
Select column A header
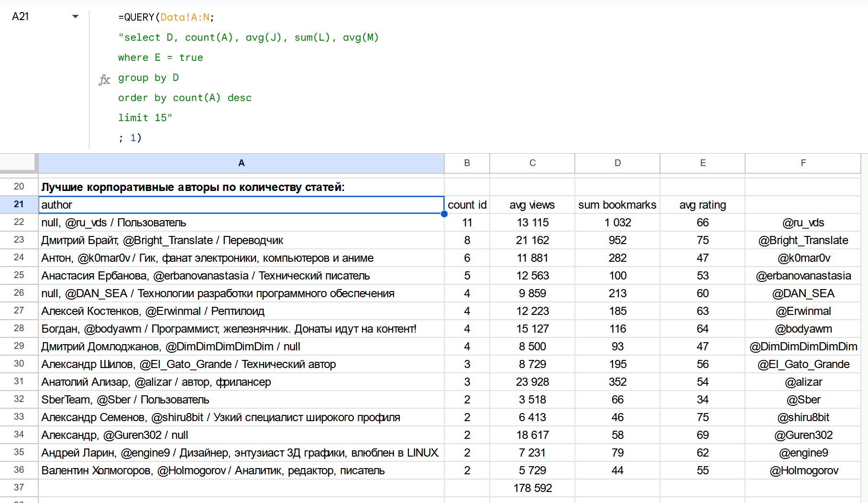click(241, 163)
